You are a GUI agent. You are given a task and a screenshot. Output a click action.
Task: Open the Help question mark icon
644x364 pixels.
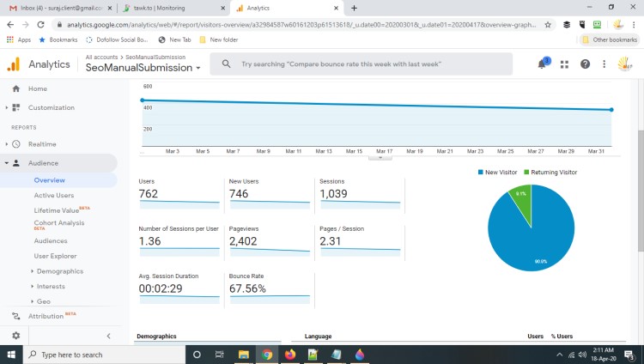coord(585,64)
